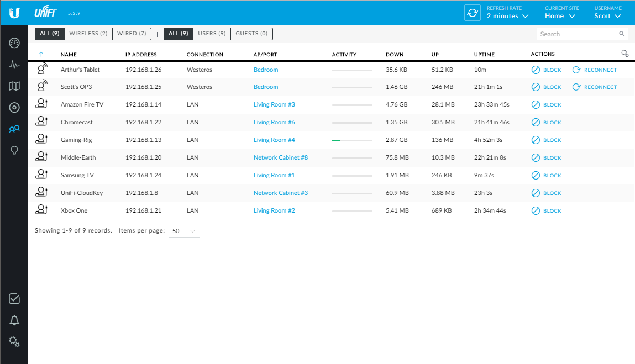Viewport: 635px width, 364px height.
Task: Click Gaming-Rig activity bar
Action: pos(352,140)
